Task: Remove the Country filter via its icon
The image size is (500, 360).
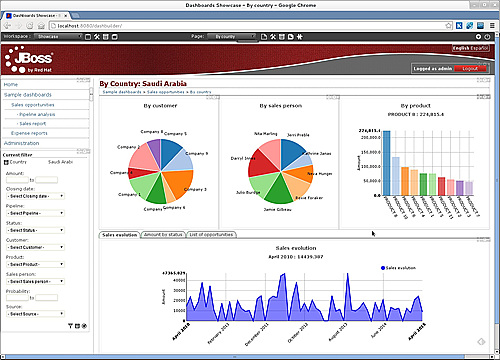Action: pyautogui.click(x=6, y=162)
